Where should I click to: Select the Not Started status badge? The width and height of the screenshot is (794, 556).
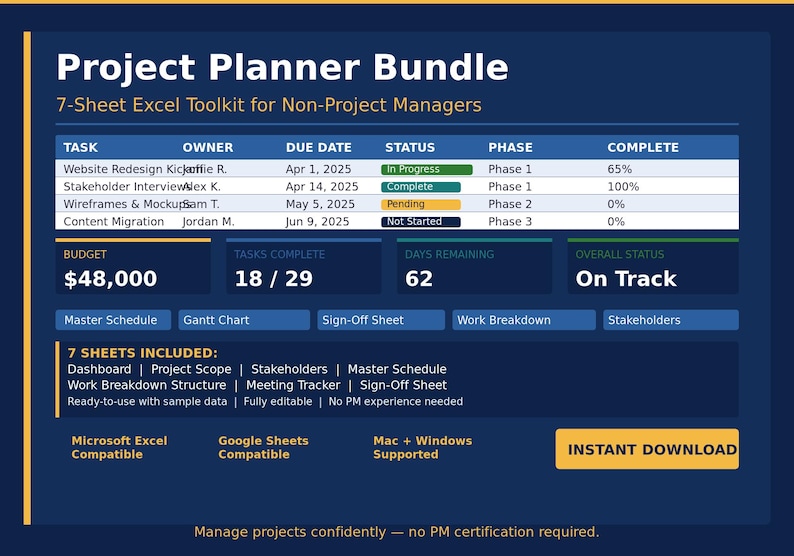click(421, 222)
